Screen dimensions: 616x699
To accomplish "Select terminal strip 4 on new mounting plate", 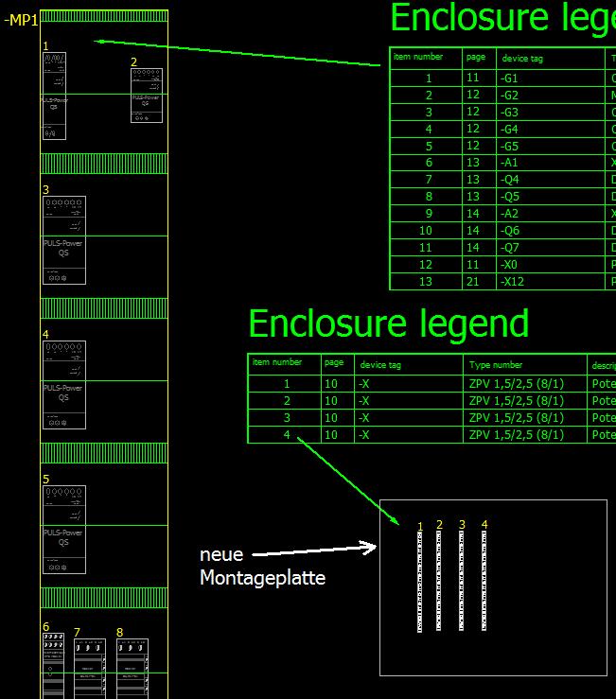I will pos(484,581).
